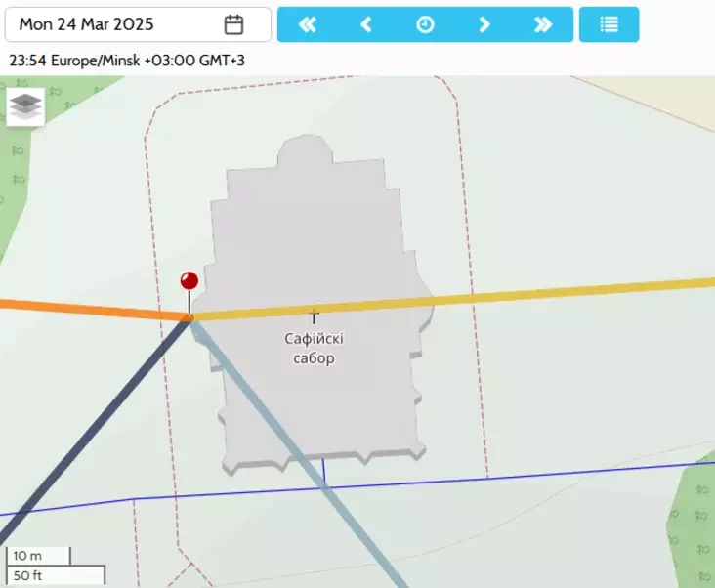Focus the Mon 24 Mar 2025 date field
The image size is (715, 588).
pyautogui.click(x=138, y=24)
